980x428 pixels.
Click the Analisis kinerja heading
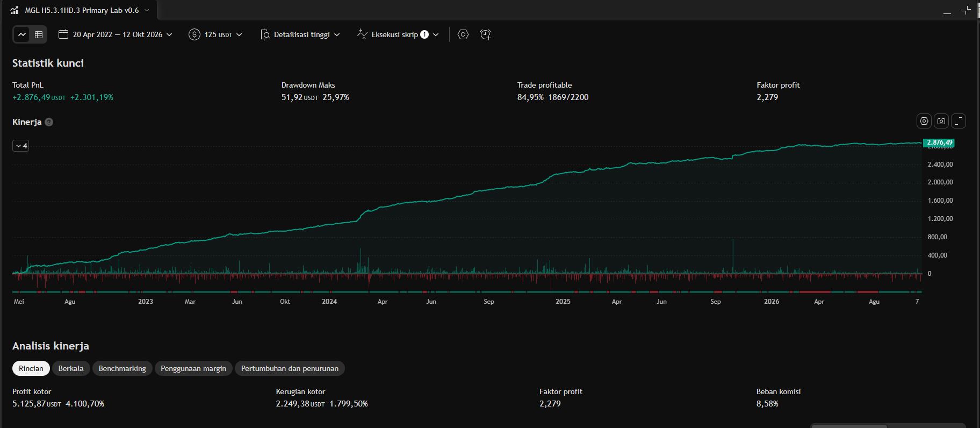coord(51,346)
